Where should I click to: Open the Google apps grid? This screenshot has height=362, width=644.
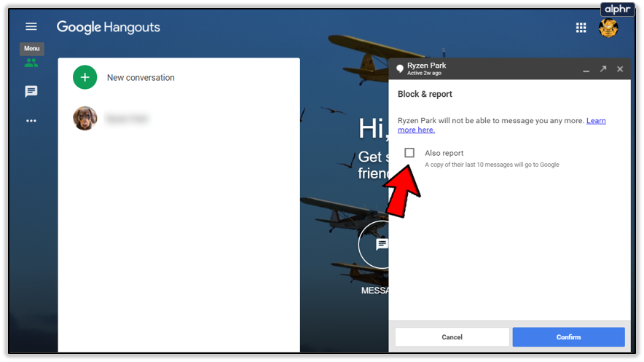click(x=581, y=28)
